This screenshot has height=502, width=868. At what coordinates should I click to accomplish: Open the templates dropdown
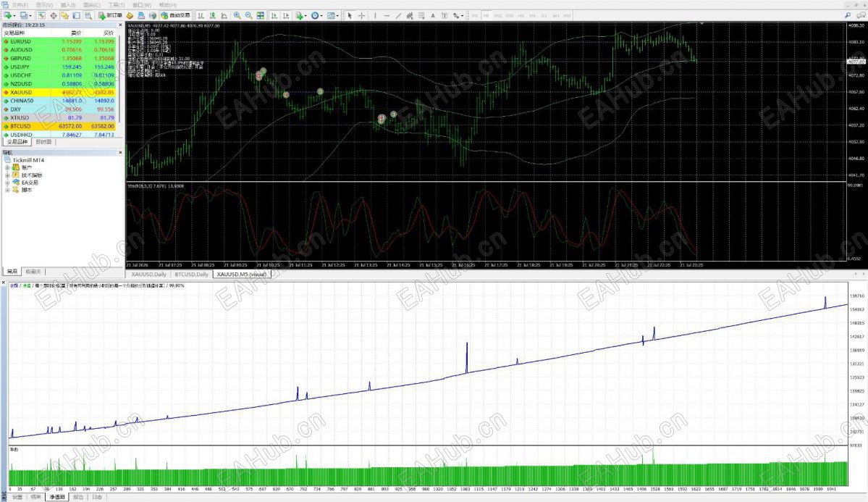tap(337, 15)
